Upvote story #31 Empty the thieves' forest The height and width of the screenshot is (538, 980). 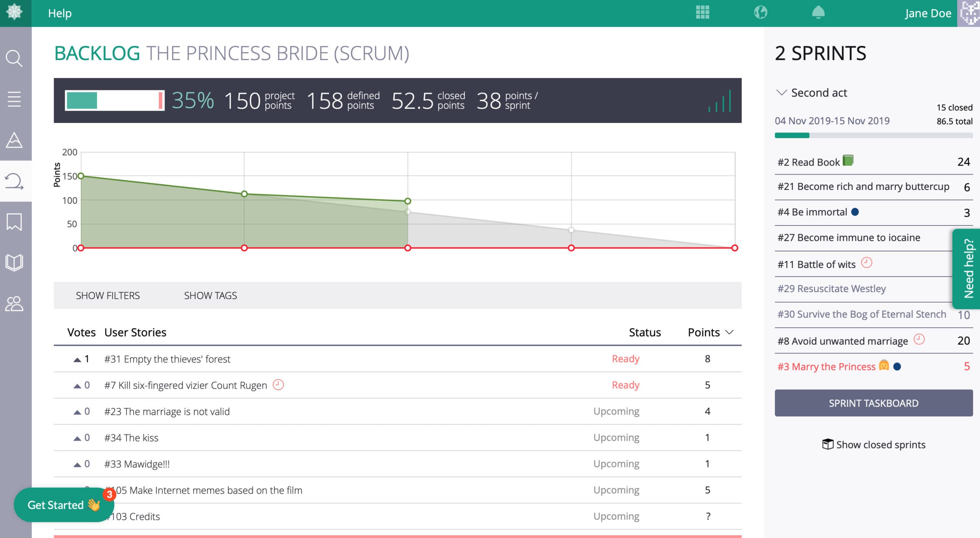pyautogui.click(x=77, y=360)
